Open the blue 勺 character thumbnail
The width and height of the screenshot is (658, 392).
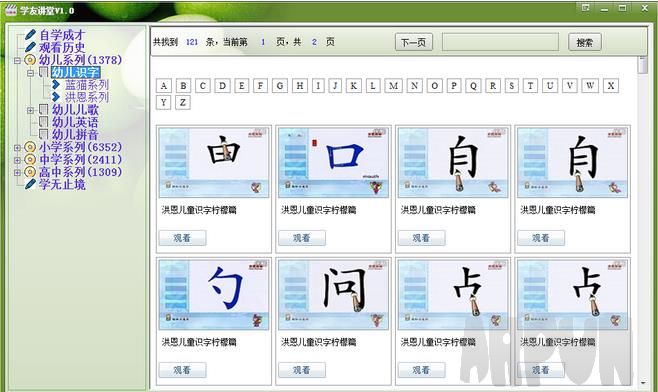click(x=214, y=295)
